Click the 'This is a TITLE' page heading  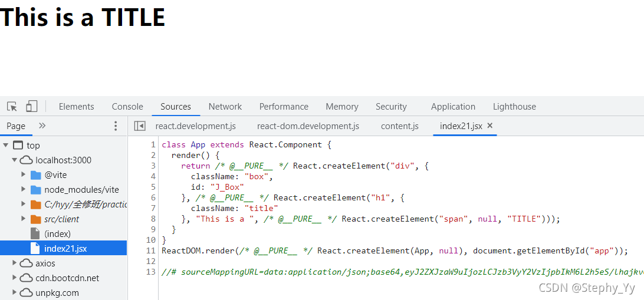point(82,17)
